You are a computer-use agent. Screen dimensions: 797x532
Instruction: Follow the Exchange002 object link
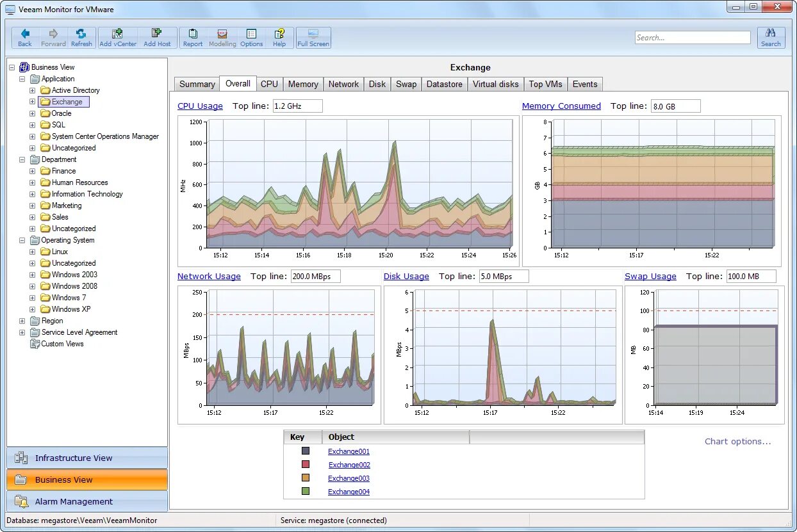[x=349, y=465]
